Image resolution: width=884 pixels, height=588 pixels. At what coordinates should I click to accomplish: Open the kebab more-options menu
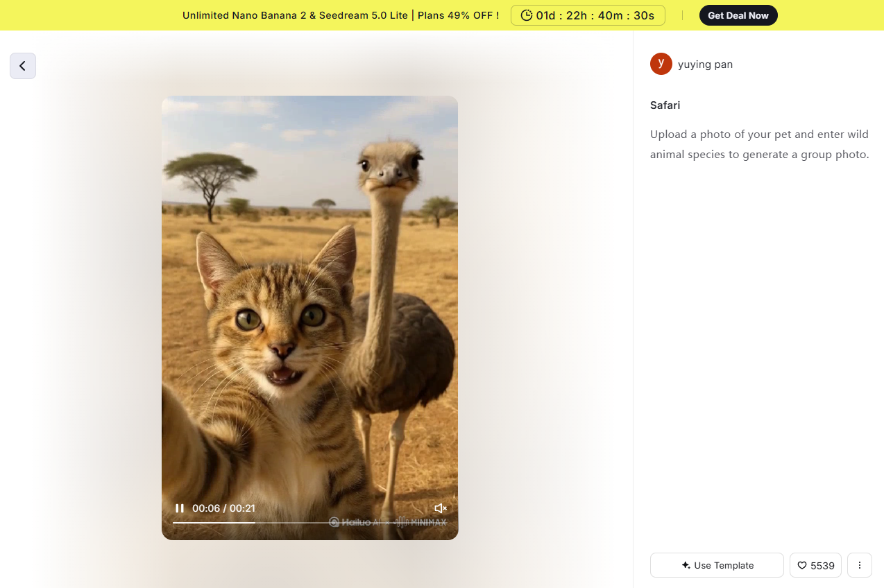pos(859,565)
